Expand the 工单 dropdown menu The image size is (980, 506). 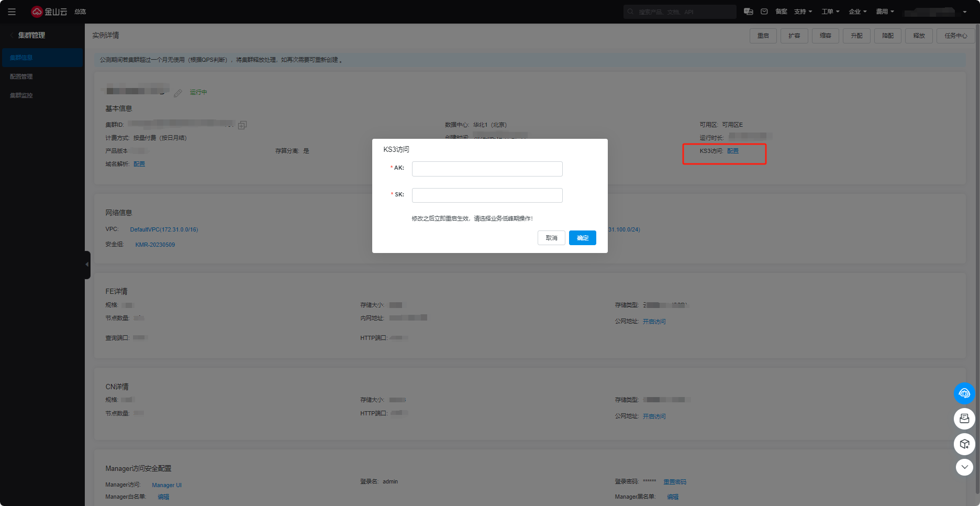click(x=830, y=12)
